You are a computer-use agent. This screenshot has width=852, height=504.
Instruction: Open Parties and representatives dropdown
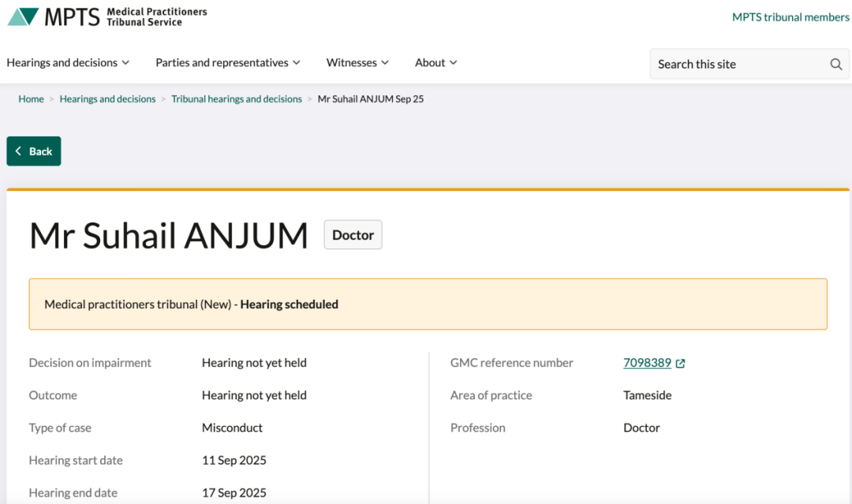227,63
